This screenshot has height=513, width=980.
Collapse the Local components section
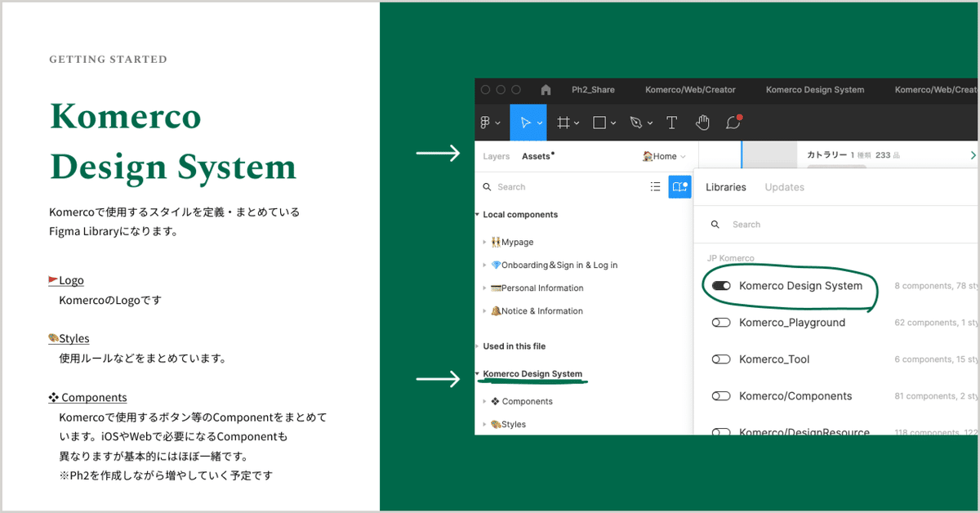[478, 215]
